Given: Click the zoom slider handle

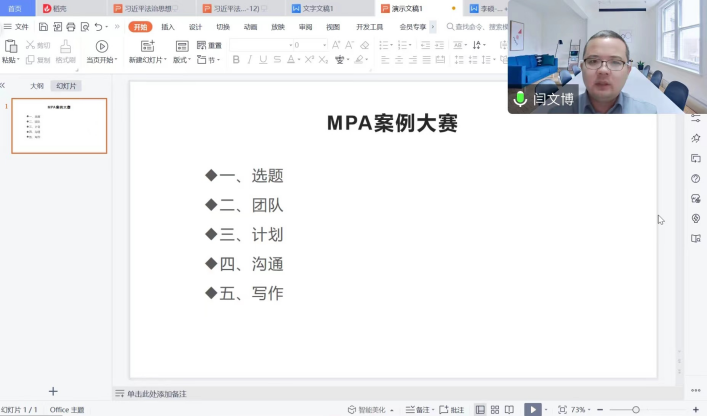Looking at the screenshot, I should [636, 410].
